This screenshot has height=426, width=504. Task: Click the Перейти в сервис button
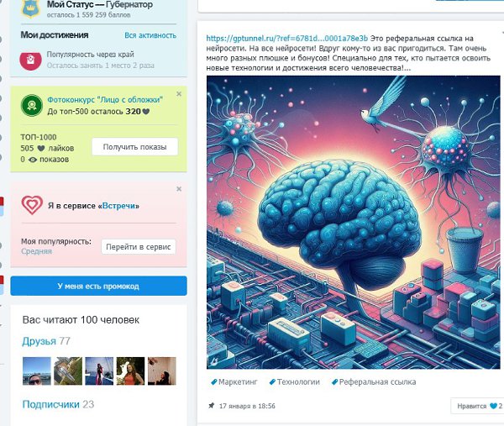pos(139,247)
